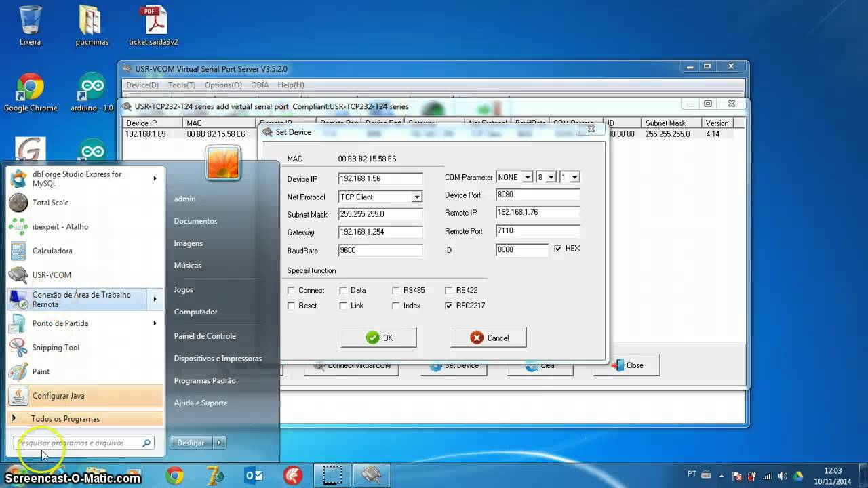Open the Tools(T) menu
The width and height of the screenshot is (868, 488).
[182, 85]
